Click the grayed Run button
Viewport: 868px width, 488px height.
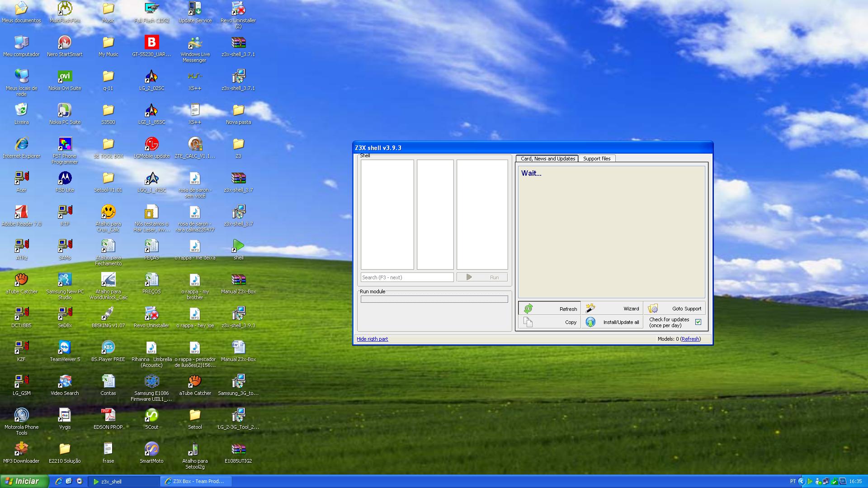[482, 277]
